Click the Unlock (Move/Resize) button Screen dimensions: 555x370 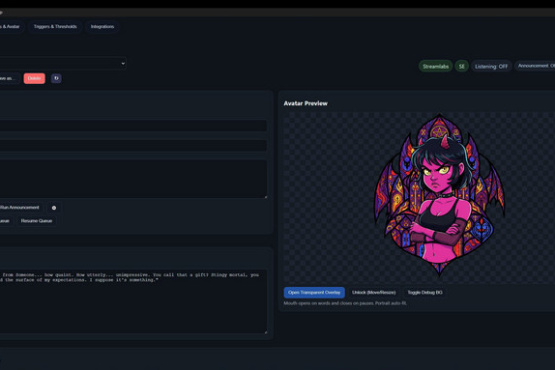[374, 292]
